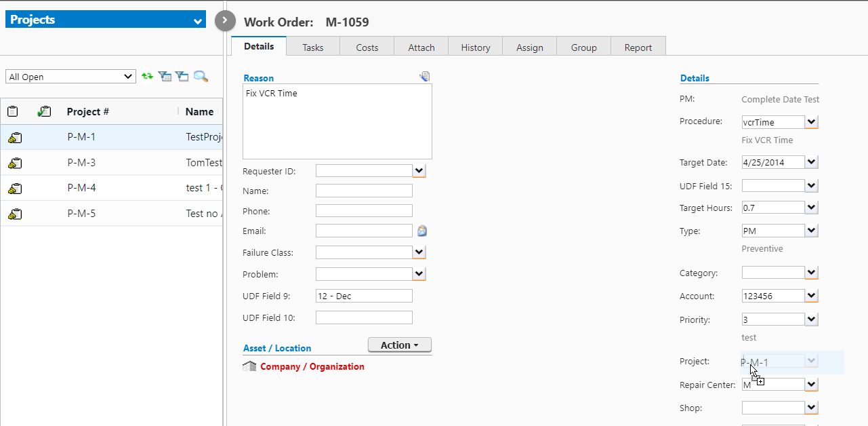Switch to the Costs tab
868x426 pixels.
(367, 47)
